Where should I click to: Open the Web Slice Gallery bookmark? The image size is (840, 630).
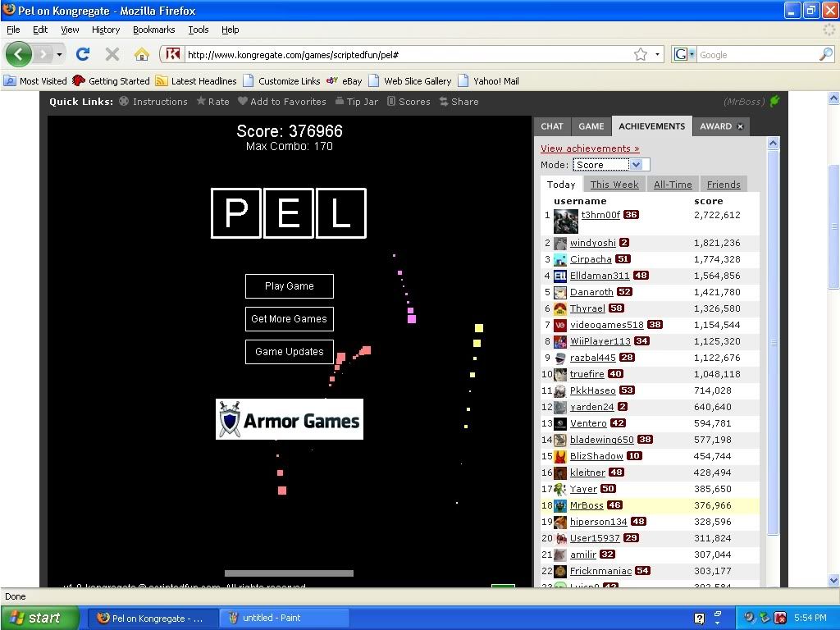[410, 81]
